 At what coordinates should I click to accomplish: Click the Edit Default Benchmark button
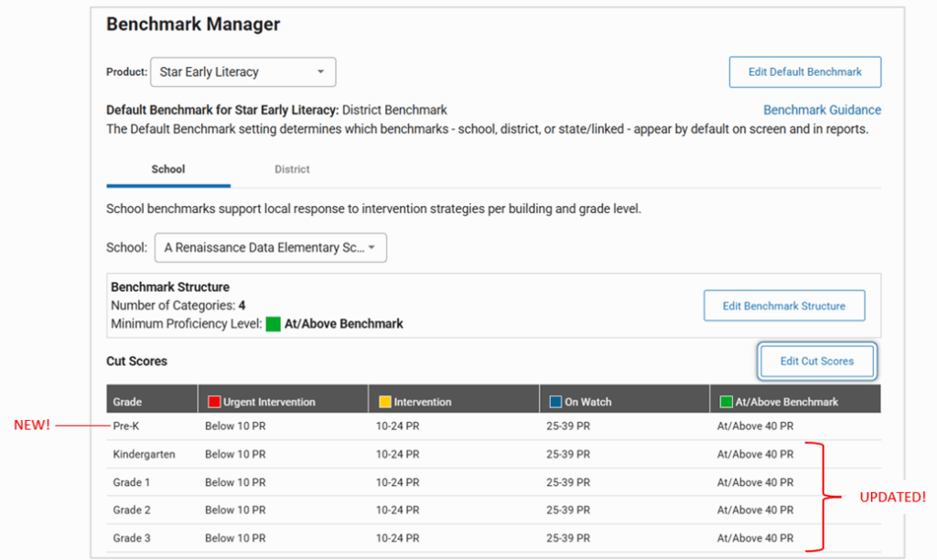tap(804, 71)
